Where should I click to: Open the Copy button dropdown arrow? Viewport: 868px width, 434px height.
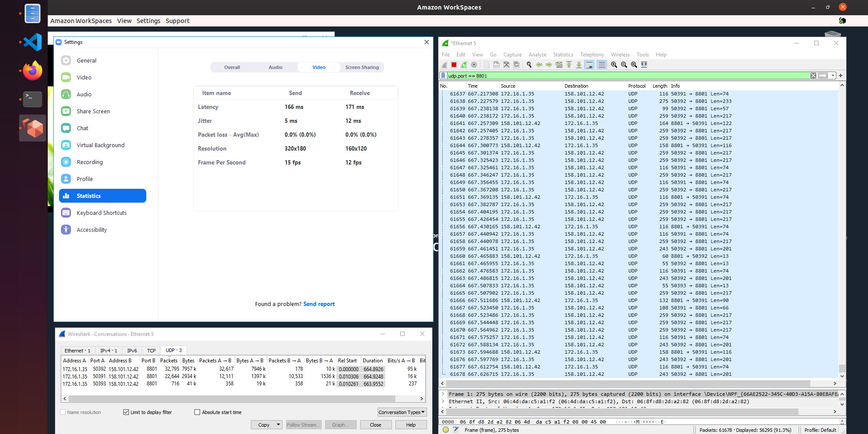pyautogui.click(x=278, y=425)
